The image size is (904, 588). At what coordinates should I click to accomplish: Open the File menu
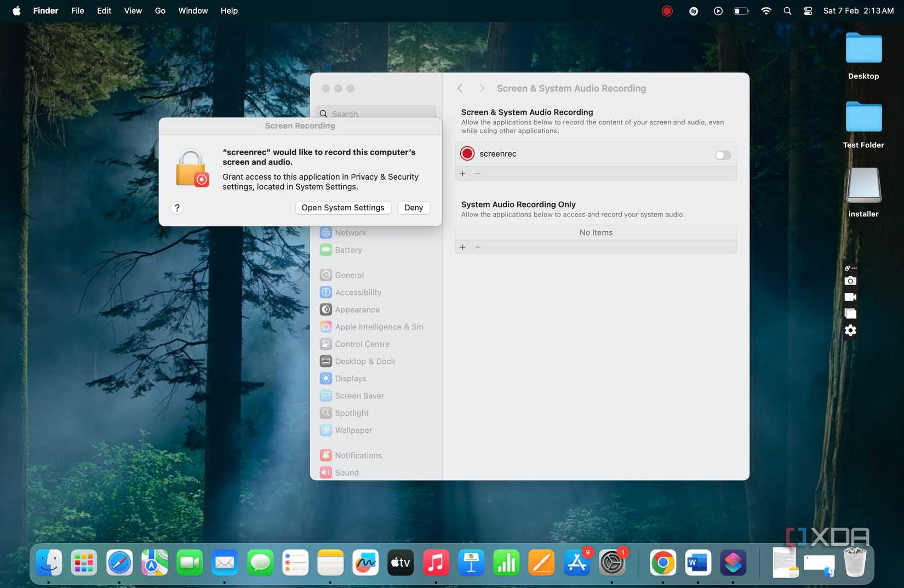tap(78, 11)
